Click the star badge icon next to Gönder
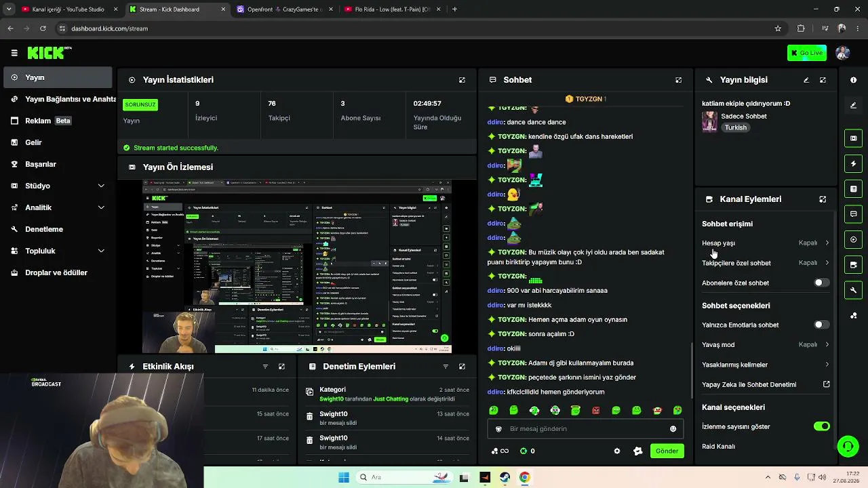This screenshot has height=488, width=868. click(637, 451)
